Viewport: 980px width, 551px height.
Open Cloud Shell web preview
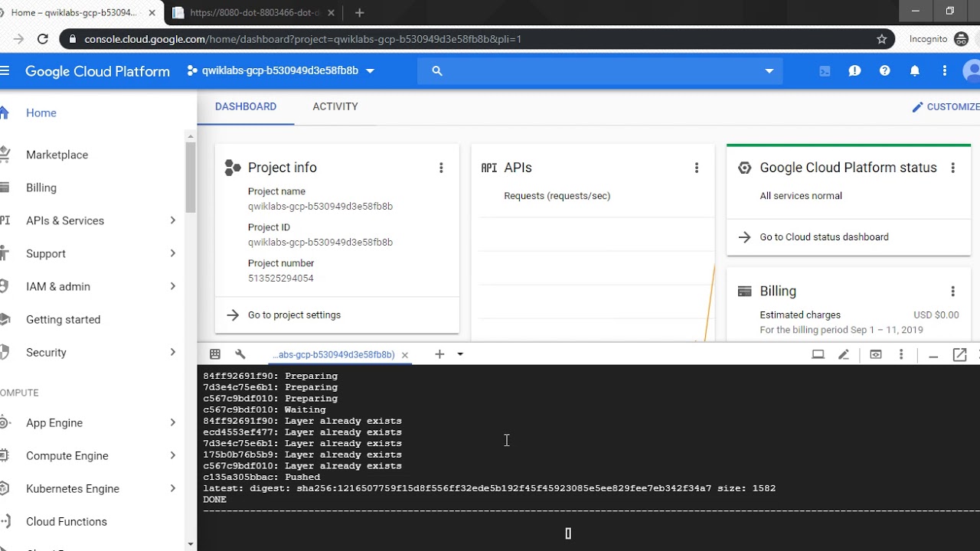click(876, 354)
